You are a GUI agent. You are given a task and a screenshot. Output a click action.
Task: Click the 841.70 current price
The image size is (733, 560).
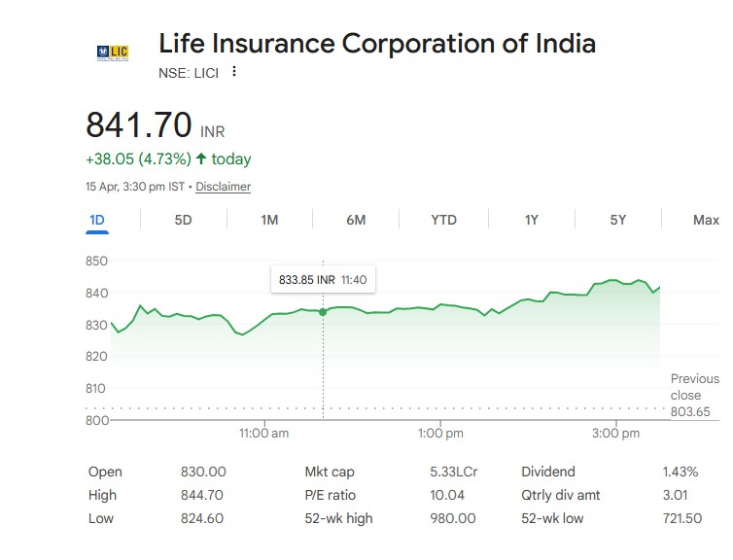point(139,125)
